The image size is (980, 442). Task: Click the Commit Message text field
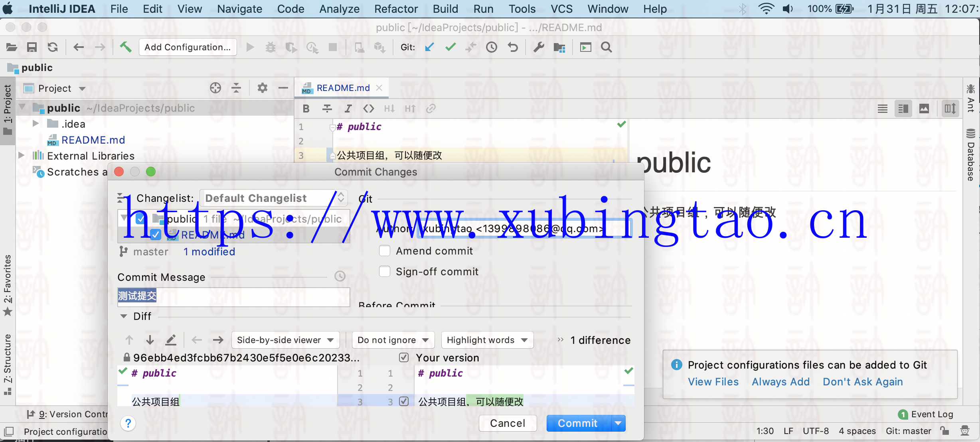tap(233, 297)
